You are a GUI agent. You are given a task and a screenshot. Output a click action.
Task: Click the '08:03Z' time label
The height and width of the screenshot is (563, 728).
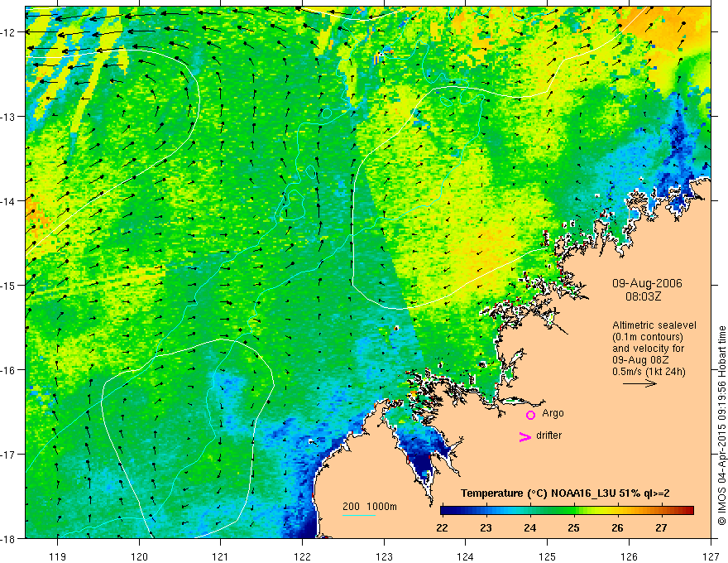tap(643, 296)
